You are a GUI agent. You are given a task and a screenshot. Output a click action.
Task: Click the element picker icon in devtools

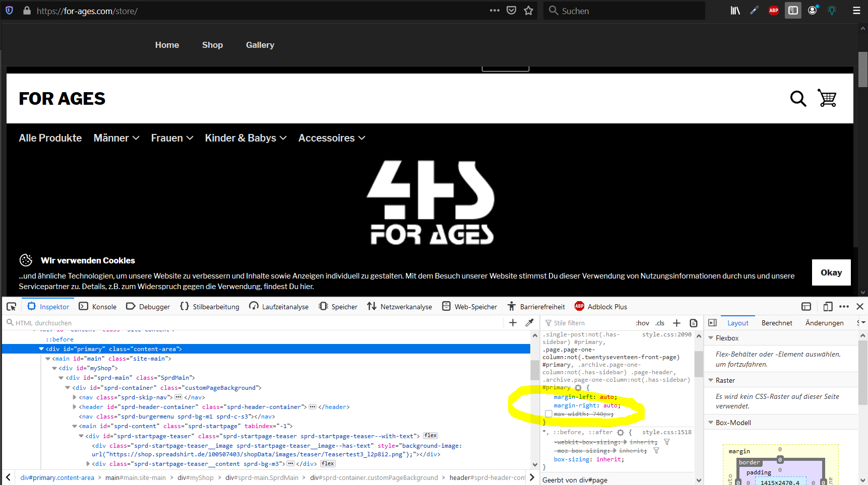click(x=11, y=307)
